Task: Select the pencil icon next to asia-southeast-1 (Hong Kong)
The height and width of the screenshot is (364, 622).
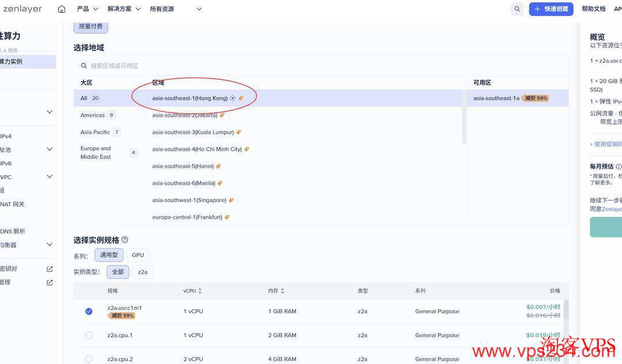Action: click(x=242, y=98)
